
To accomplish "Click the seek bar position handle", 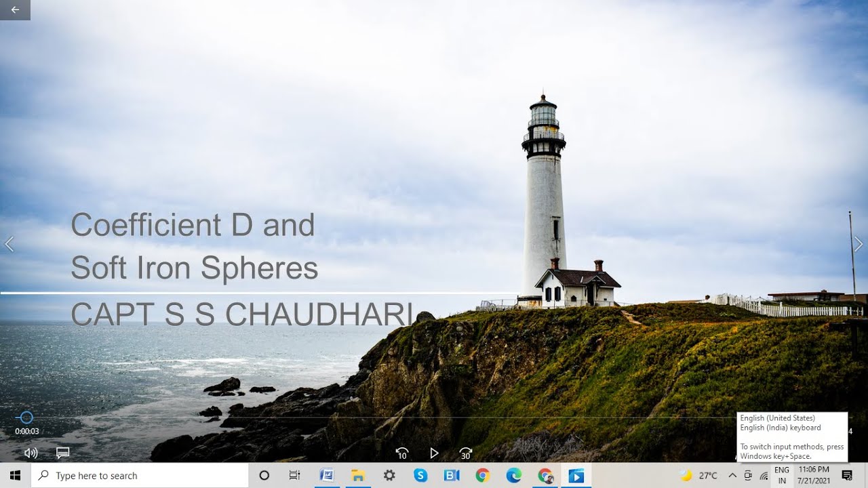I will pyautogui.click(x=26, y=418).
